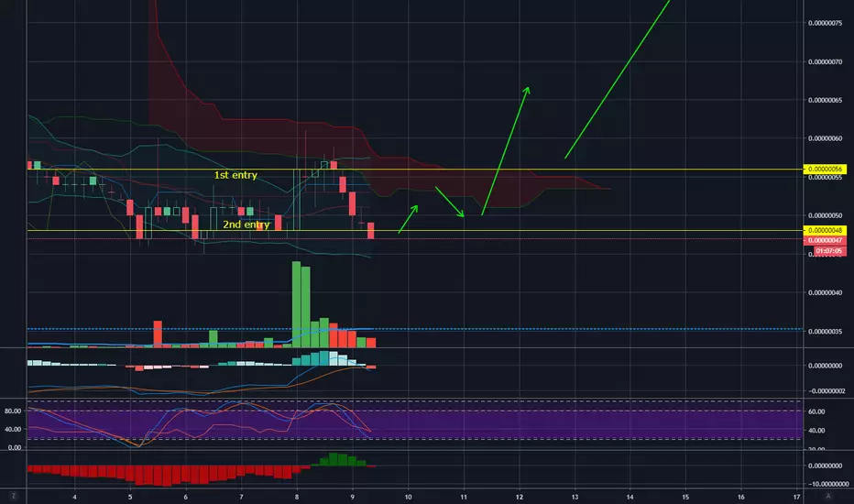Click the 80.00 stochastic axis value
Image resolution: width=854 pixels, height=504 pixels.
point(13,411)
